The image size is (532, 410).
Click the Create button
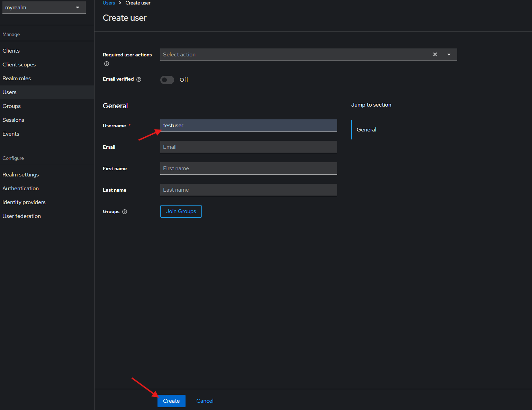tap(171, 401)
